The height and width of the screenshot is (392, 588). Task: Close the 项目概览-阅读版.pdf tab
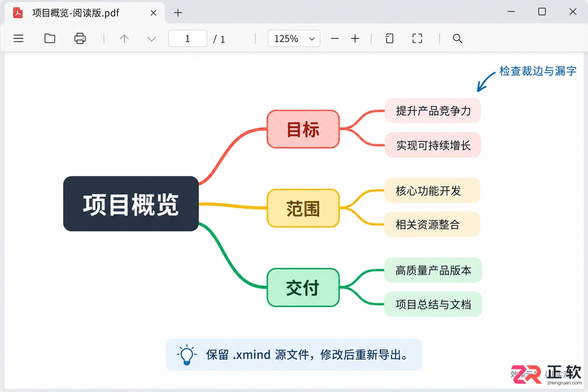(154, 13)
